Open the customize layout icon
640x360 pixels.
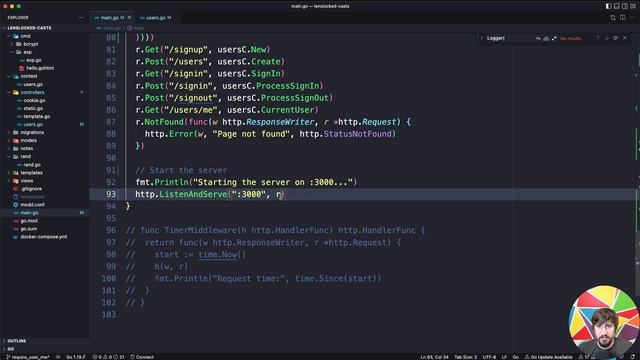[633, 6]
